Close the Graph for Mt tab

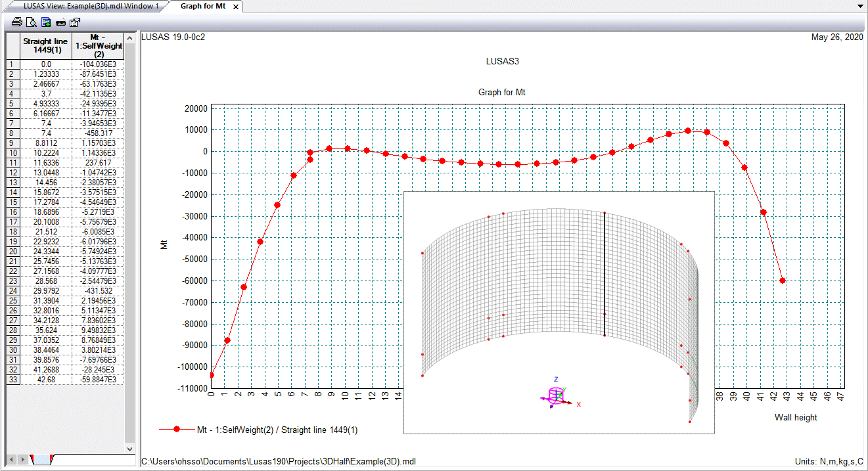point(236,7)
